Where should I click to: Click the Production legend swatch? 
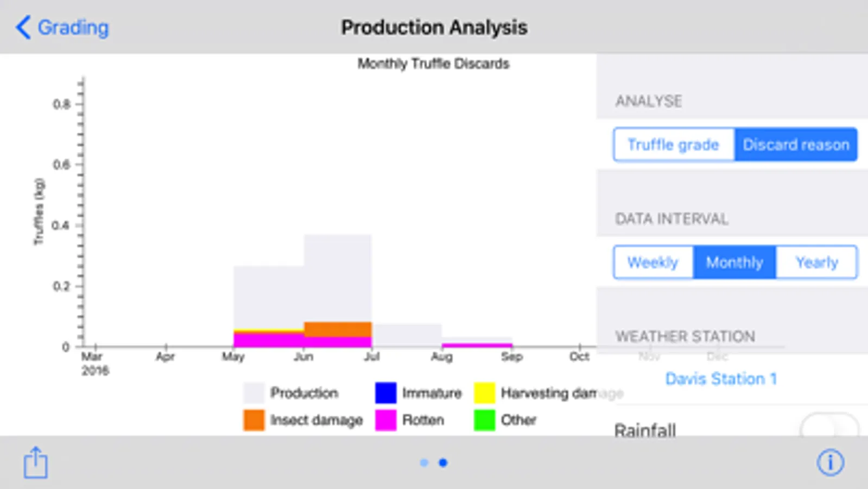(x=254, y=393)
